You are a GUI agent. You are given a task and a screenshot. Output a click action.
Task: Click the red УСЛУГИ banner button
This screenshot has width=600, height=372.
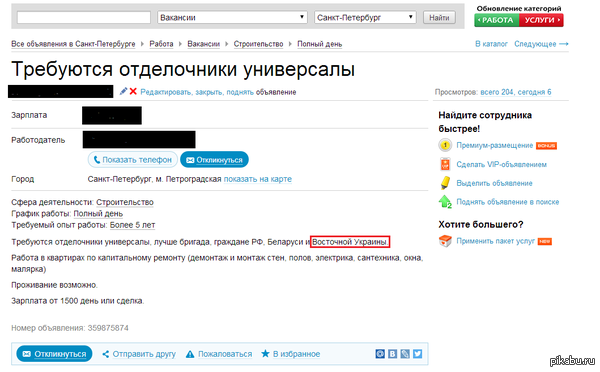click(x=541, y=20)
